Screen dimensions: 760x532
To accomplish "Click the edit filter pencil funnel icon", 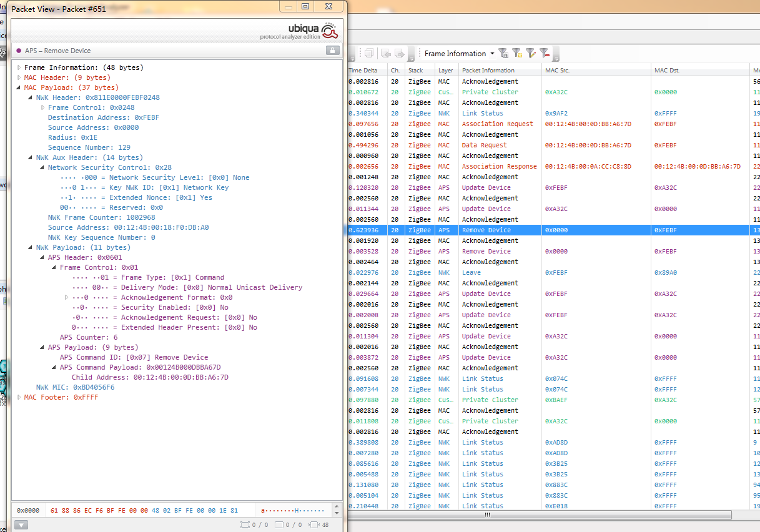I will 531,54.
